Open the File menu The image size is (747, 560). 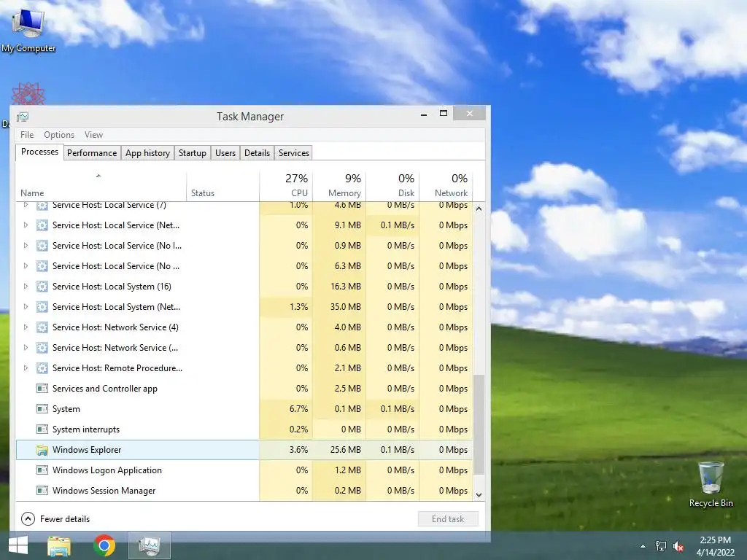pos(27,135)
